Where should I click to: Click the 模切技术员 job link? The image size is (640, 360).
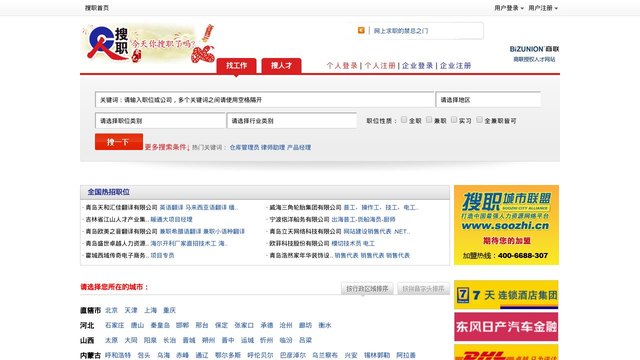tap(346, 243)
